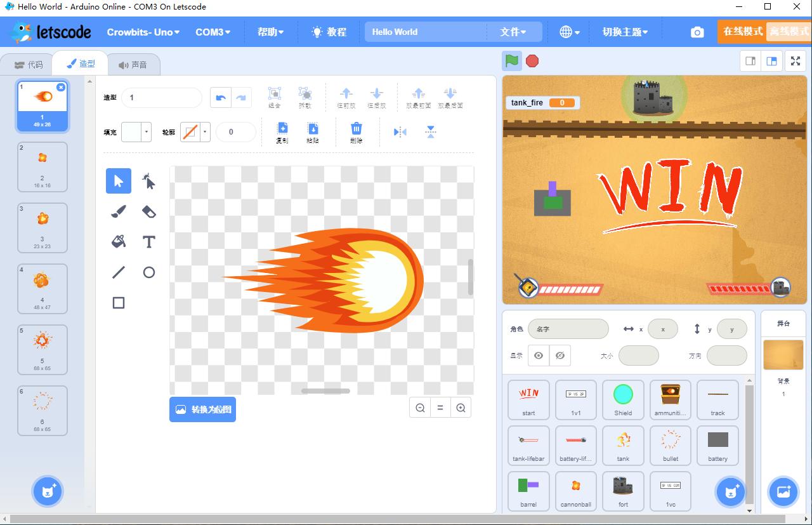Expand the COM3 port dropdown

click(213, 32)
